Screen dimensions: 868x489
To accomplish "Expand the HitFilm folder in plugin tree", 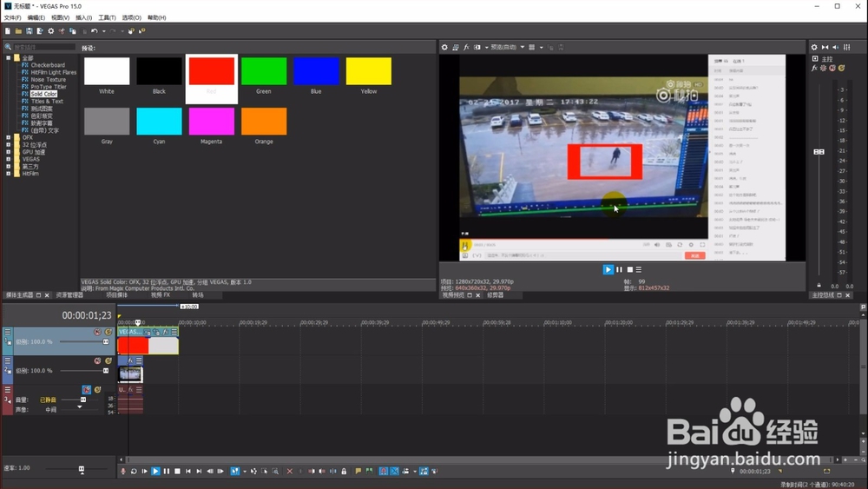I will click(9, 174).
